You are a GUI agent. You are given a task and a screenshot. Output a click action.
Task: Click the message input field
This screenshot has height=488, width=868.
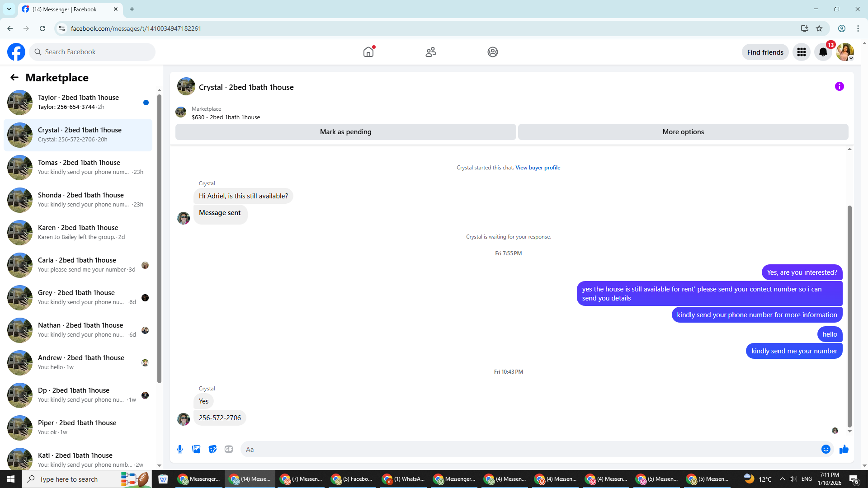point(529,449)
